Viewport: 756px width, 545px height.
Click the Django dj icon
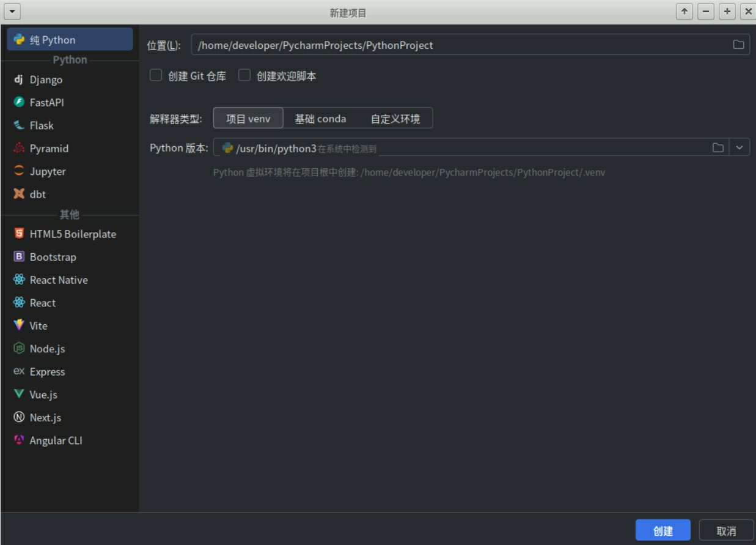click(18, 80)
